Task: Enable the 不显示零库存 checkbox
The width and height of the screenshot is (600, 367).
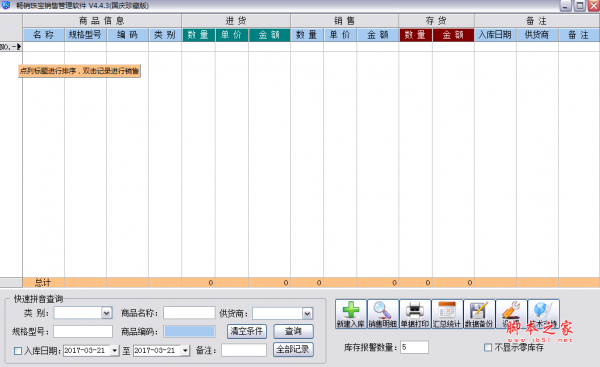Action: point(488,347)
